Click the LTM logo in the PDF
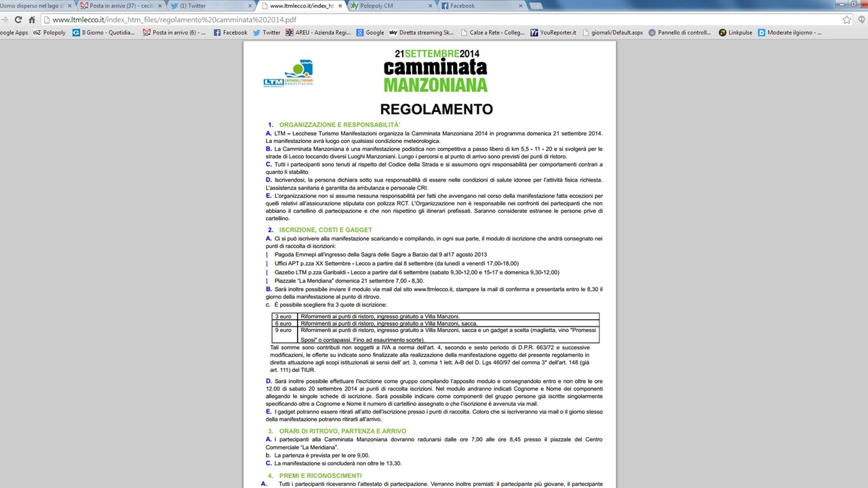This screenshot has height=488, width=868. (x=288, y=73)
